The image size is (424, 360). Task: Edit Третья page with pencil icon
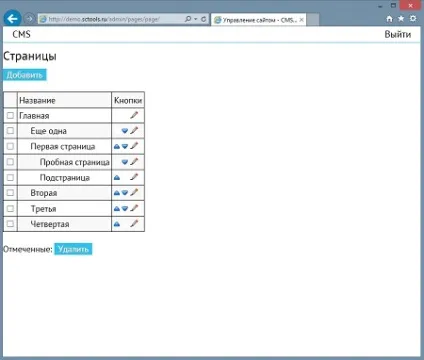pos(134,208)
